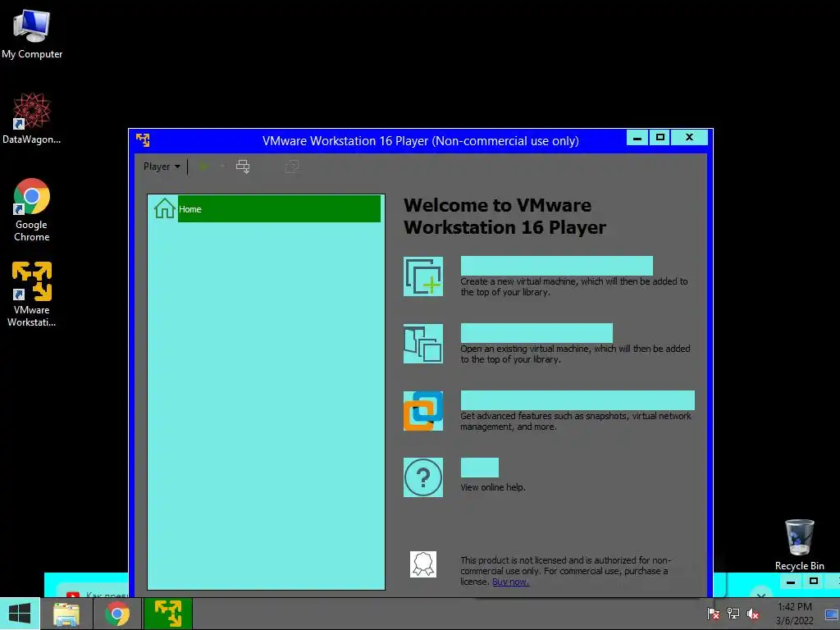Click the highlighted link above 'Open an existing virtual machine' text

point(536,333)
